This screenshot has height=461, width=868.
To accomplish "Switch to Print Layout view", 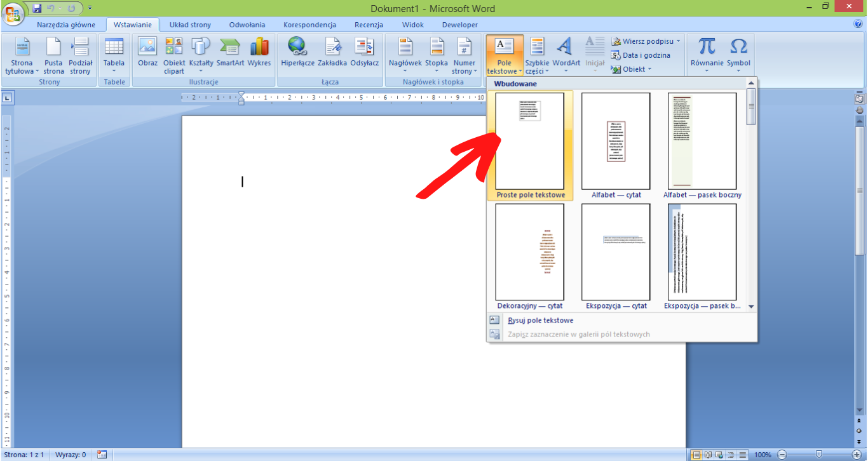I will [696, 455].
